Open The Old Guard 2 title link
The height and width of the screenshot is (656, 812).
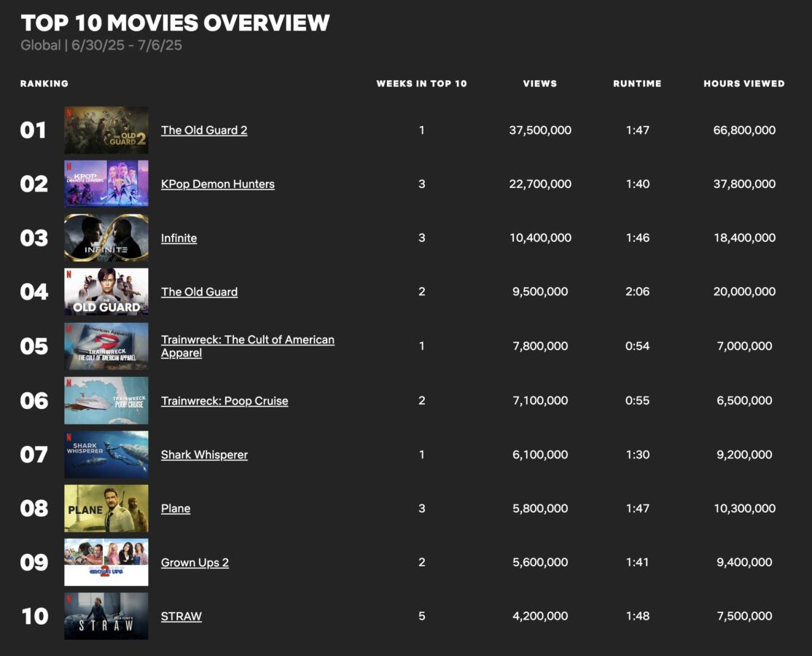[204, 130]
